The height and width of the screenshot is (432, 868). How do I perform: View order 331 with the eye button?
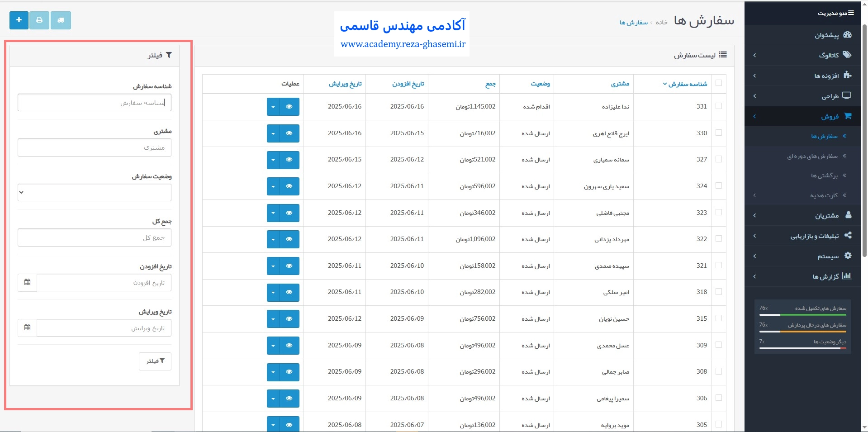point(289,107)
